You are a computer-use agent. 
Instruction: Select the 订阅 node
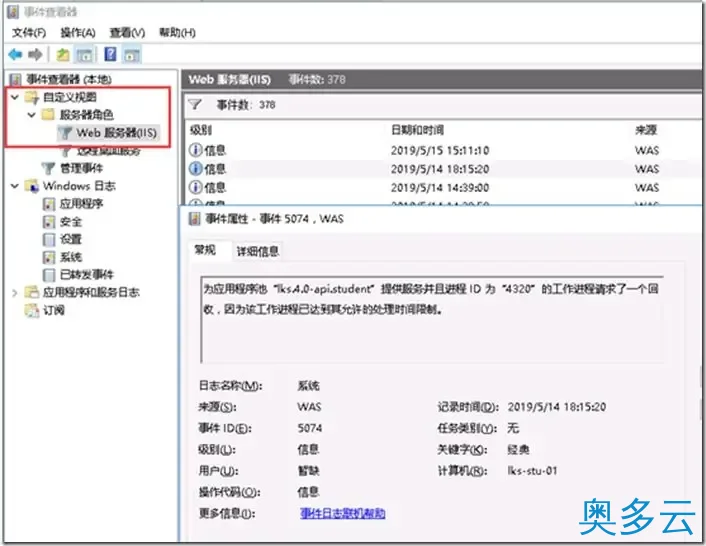click(x=54, y=310)
